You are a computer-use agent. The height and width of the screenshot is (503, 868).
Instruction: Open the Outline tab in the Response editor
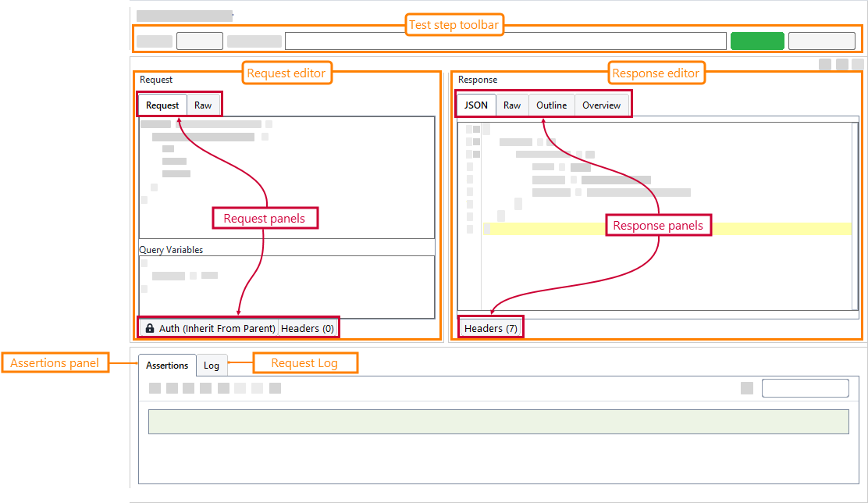[x=551, y=105]
